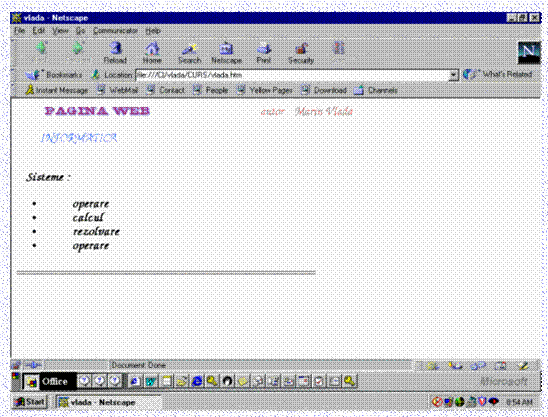The image size is (548, 417).
Task: Go to Home page icon
Action: [152, 52]
